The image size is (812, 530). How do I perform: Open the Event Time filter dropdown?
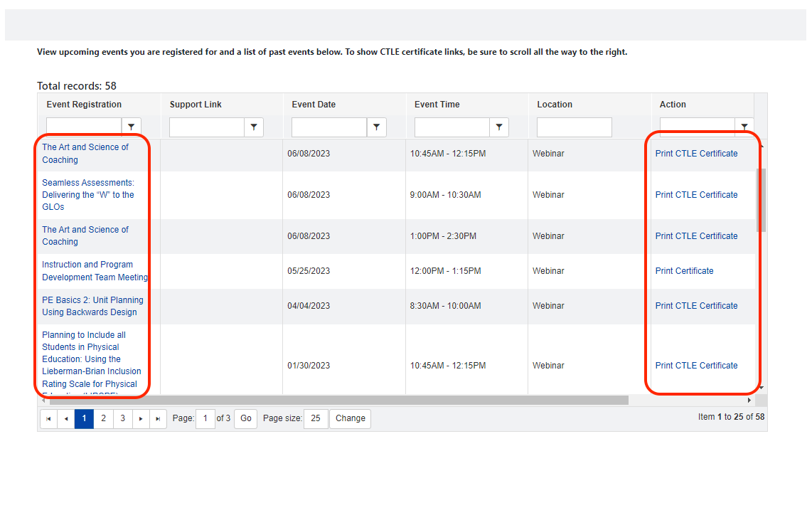coord(499,127)
